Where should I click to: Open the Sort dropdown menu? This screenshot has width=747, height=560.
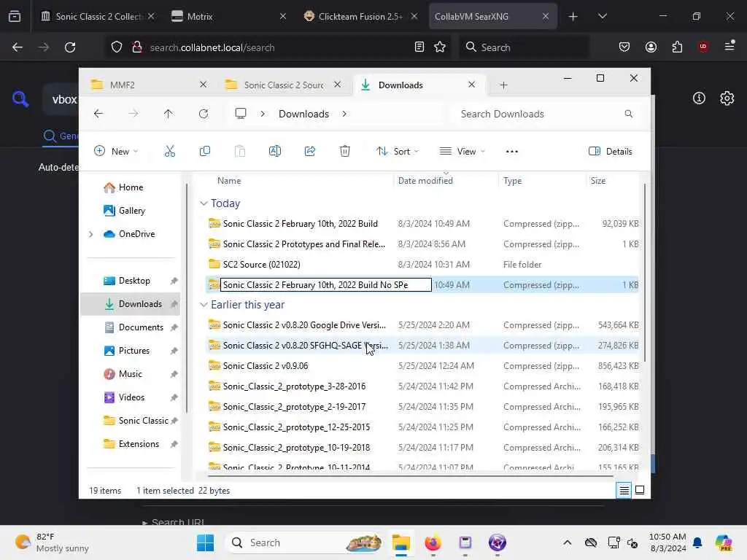coord(398,152)
